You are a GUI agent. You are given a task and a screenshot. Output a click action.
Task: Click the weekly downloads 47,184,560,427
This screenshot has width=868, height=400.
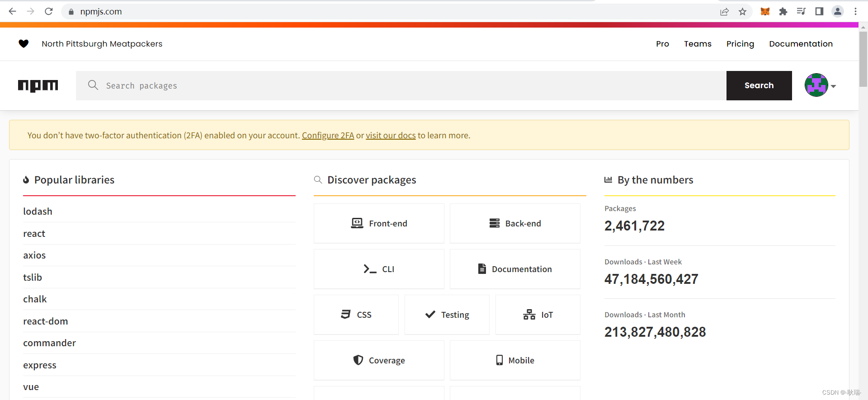click(x=651, y=279)
